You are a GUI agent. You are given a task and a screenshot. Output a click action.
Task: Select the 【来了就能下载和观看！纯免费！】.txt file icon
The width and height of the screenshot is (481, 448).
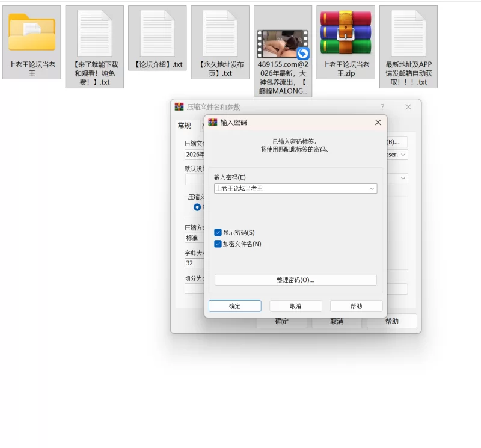pyautogui.click(x=94, y=33)
